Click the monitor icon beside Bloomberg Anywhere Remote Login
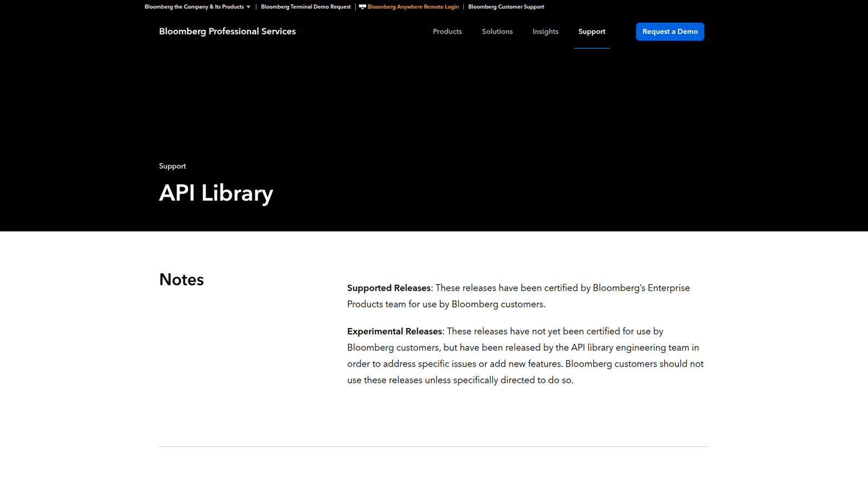Image resolution: width=868 pixels, height=488 pixels. point(362,7)
